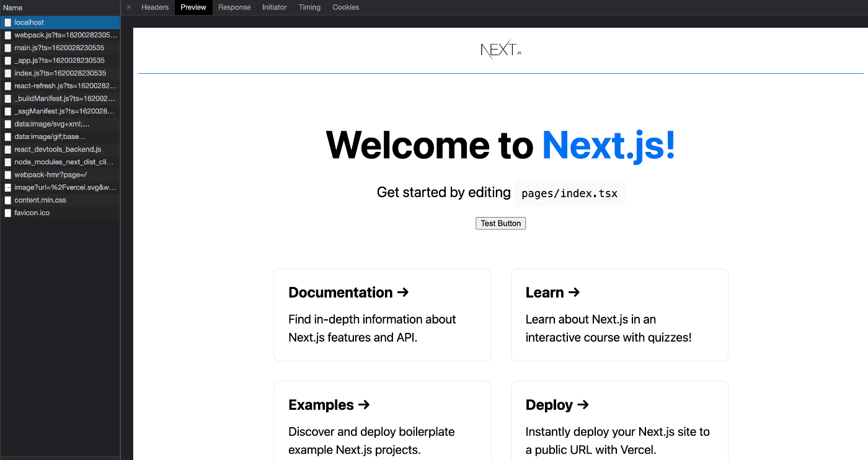Click the file icon beside main.js
868x460 pixels.
(x=8, y=48)
